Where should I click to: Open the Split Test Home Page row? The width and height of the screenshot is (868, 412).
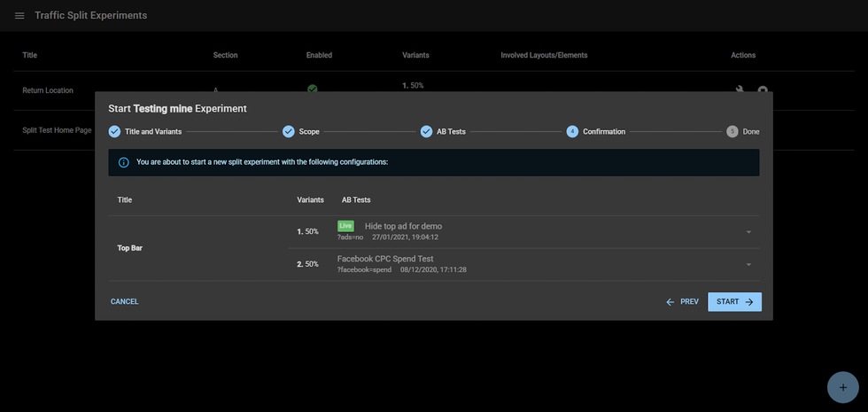coord(57,130)
